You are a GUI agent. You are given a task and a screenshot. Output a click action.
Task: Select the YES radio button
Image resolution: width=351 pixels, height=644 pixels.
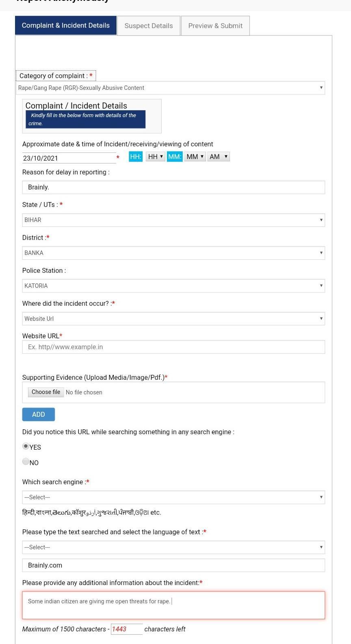tap(26, 446)
